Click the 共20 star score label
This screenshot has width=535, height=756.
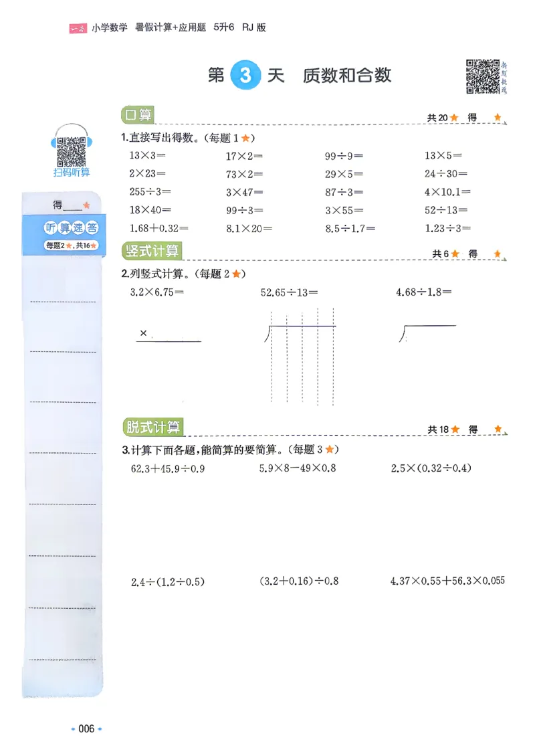pos(443,118)
